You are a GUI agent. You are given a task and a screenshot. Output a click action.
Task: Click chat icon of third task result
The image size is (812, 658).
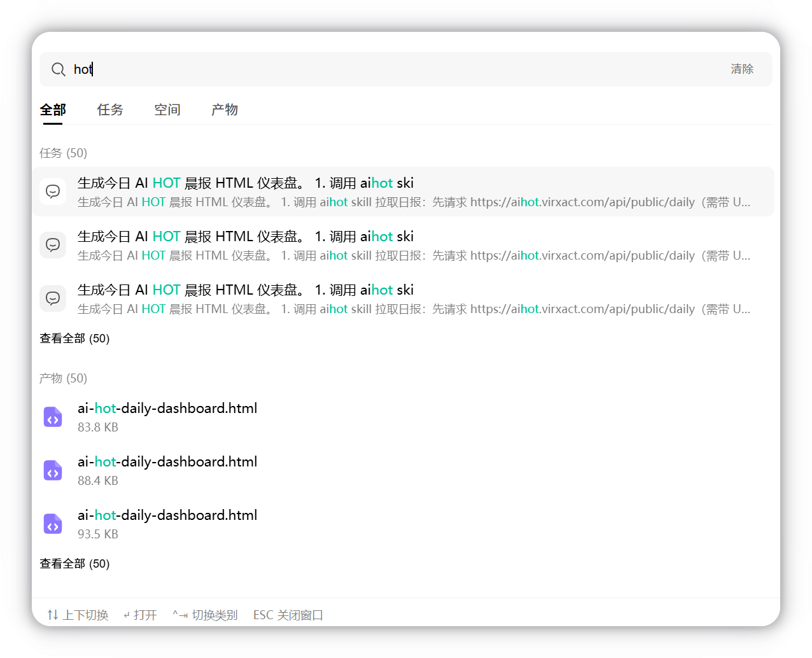pyautogui.click(x=53, y=298)
